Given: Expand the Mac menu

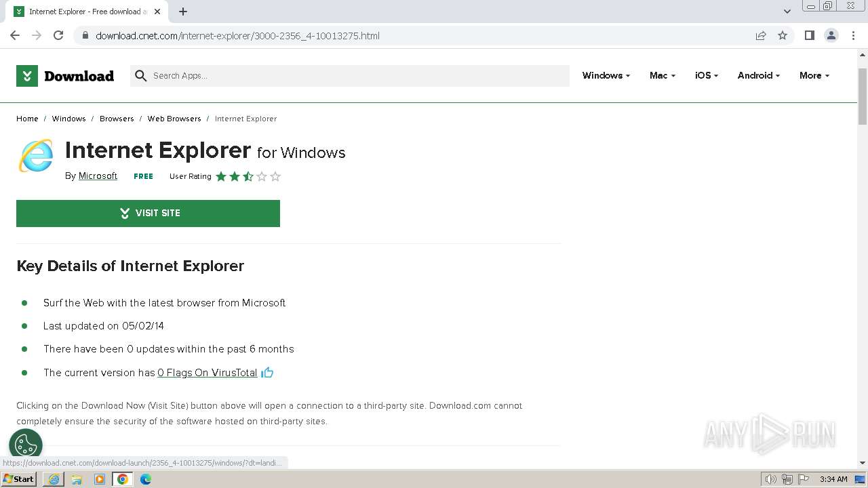Looking at the screenshot, I should pyautogui.click(x=663, y=75).
